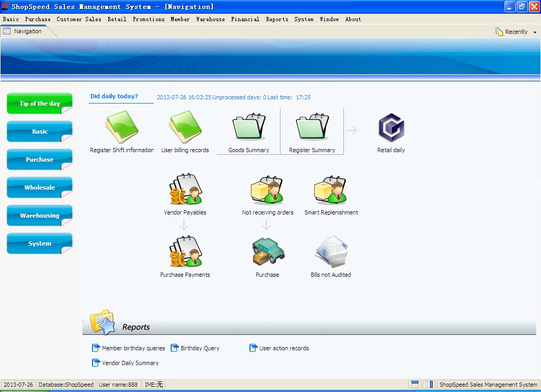Click the Wholesale sidebar button
Screen dimensions: 541x392
pyautogui.click(x=40, y=188)
